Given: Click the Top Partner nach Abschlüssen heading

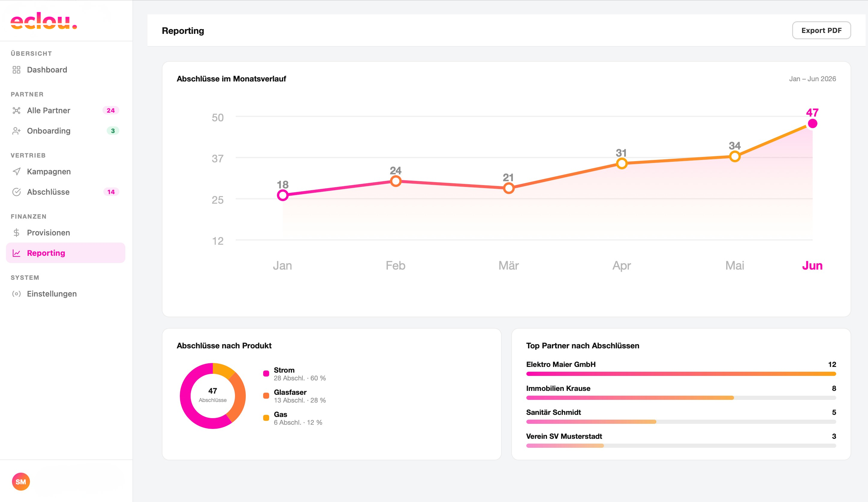Looking at the screenshot, I should (x=583, y=346).
